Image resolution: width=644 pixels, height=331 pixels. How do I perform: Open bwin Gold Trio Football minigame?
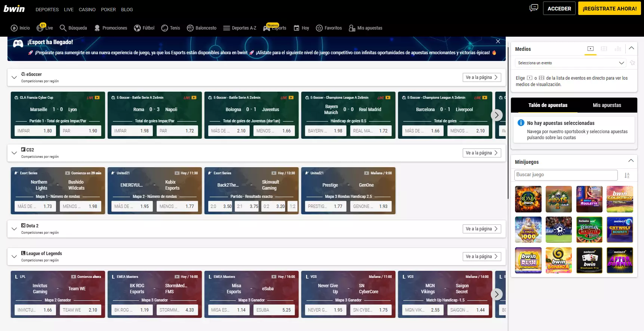click(x=620, y=199)
